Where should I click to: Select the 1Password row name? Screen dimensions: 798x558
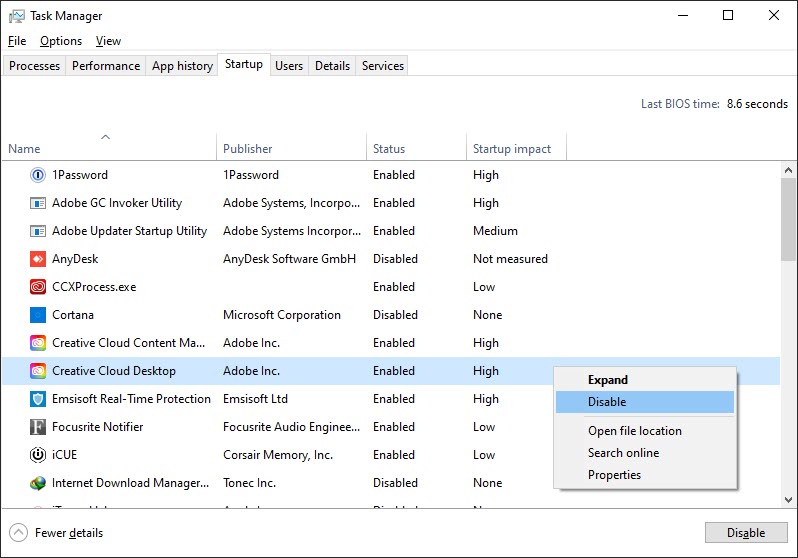(x=80, y=175)
